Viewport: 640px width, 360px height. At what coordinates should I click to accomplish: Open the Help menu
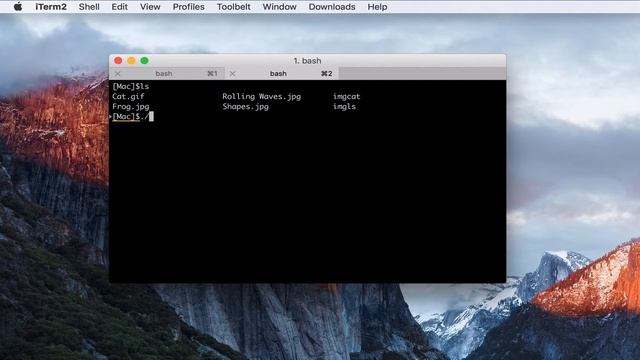coord(377,7)
